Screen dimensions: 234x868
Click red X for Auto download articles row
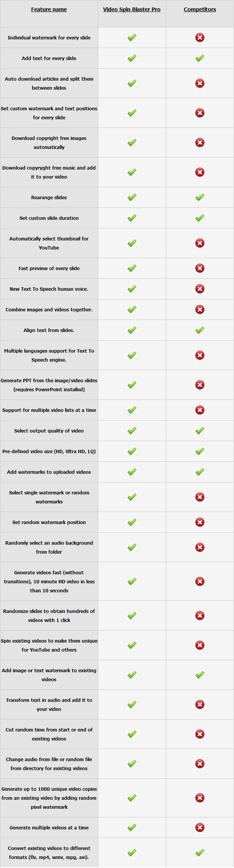200,83
